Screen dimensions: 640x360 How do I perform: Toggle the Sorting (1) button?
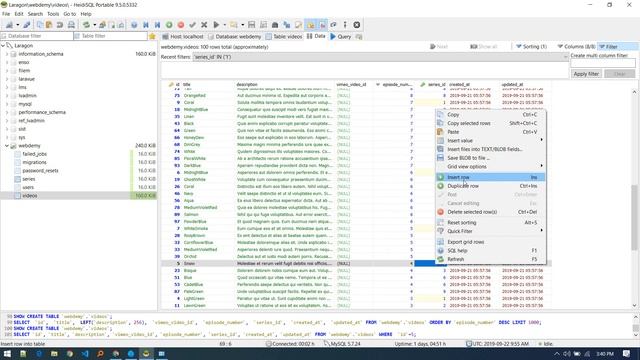tap(531, 47)
